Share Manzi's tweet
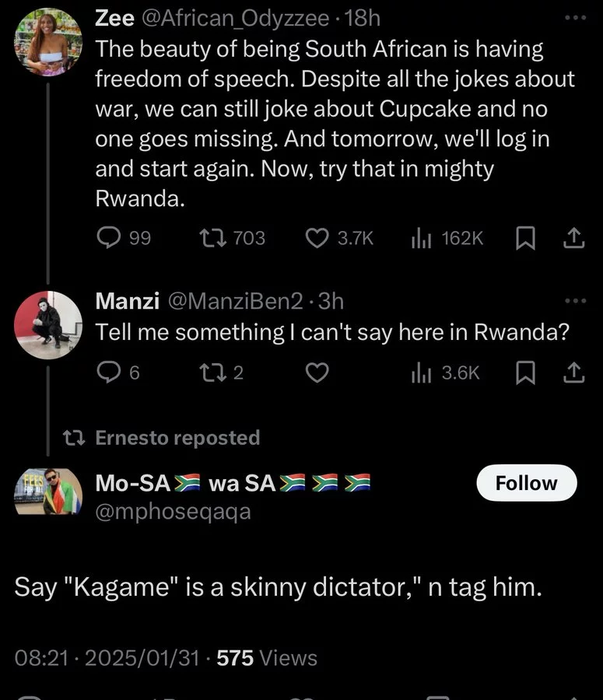The image size is (603, 700). 574,373
